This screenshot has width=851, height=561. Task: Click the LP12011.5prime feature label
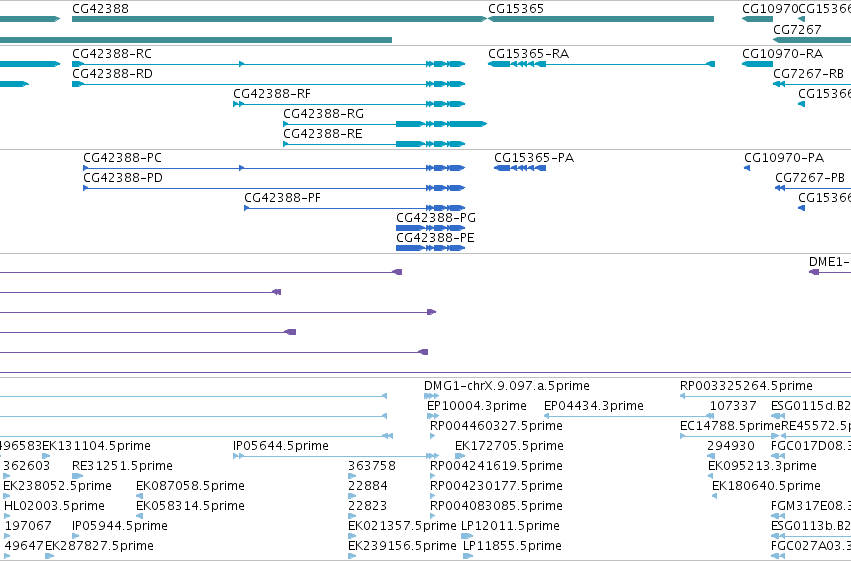tap(510, 526)
